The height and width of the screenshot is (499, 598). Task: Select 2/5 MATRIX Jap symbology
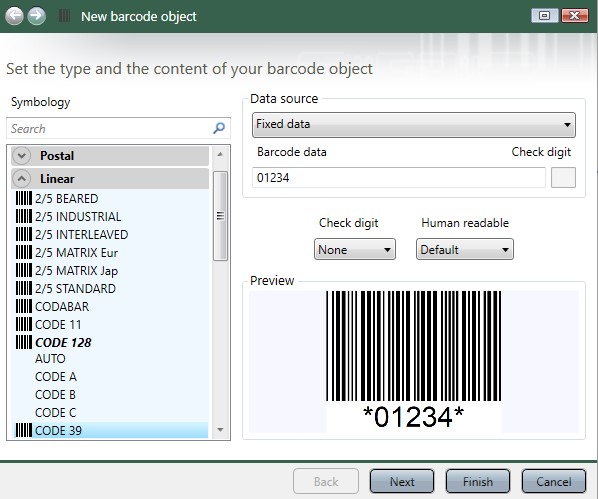click(x=77, y=270)
